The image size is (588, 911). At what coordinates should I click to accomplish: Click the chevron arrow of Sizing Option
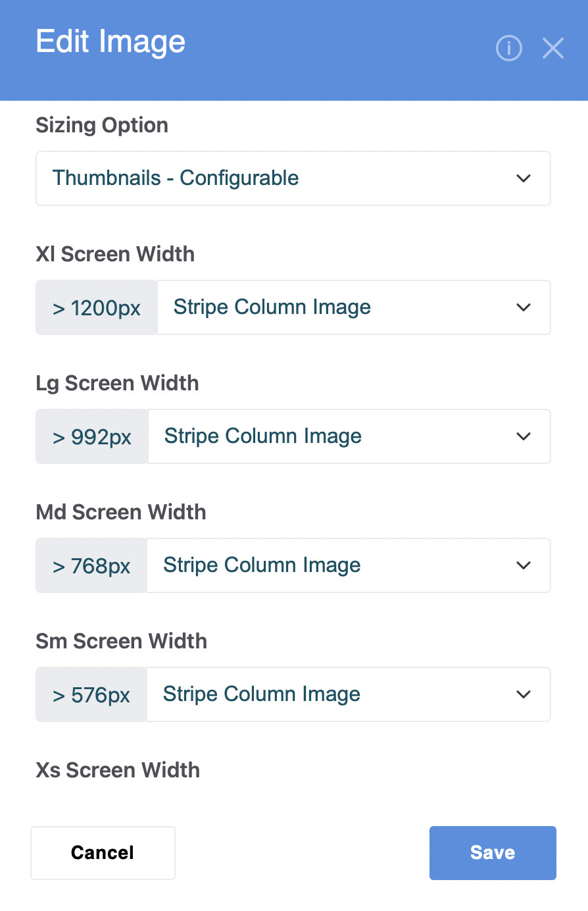[524, 178]
